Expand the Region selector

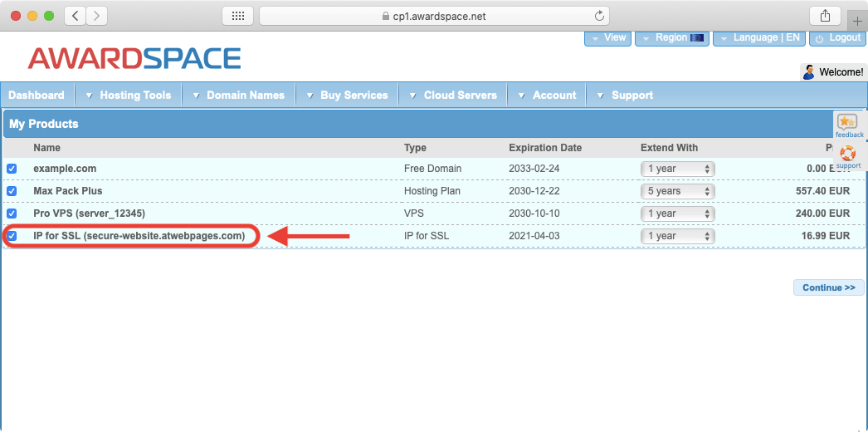(x=671, y=38)
